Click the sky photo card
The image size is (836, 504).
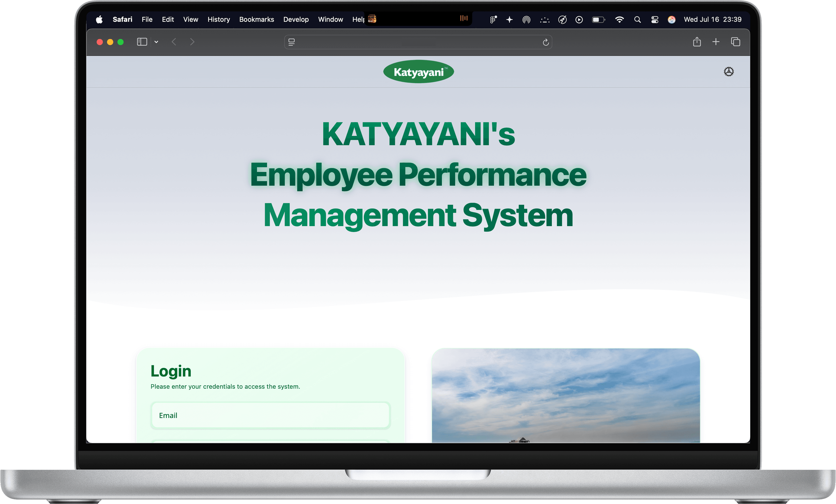[566, 395]
